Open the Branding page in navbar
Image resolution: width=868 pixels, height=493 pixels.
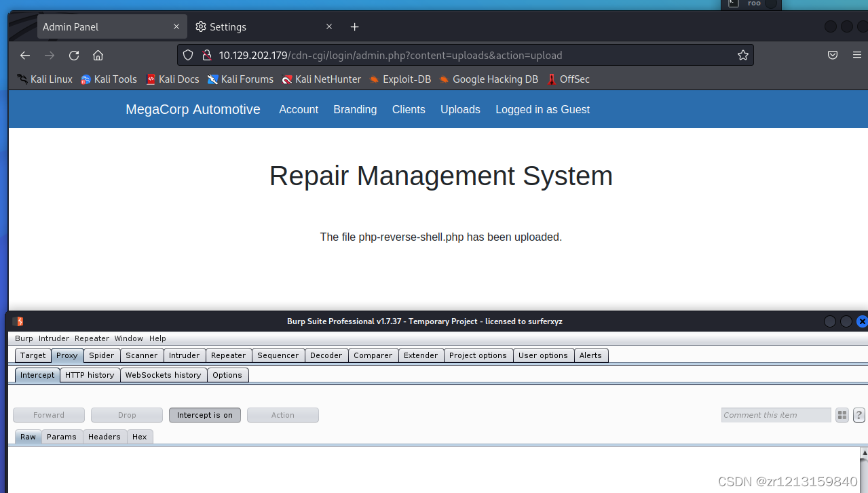pyautogui.click(x=355, y=109)
